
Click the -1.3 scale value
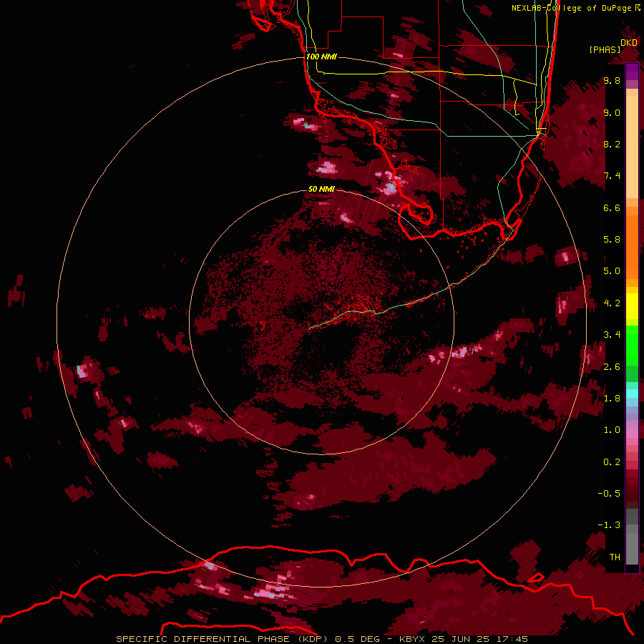(x=609, y=525)
